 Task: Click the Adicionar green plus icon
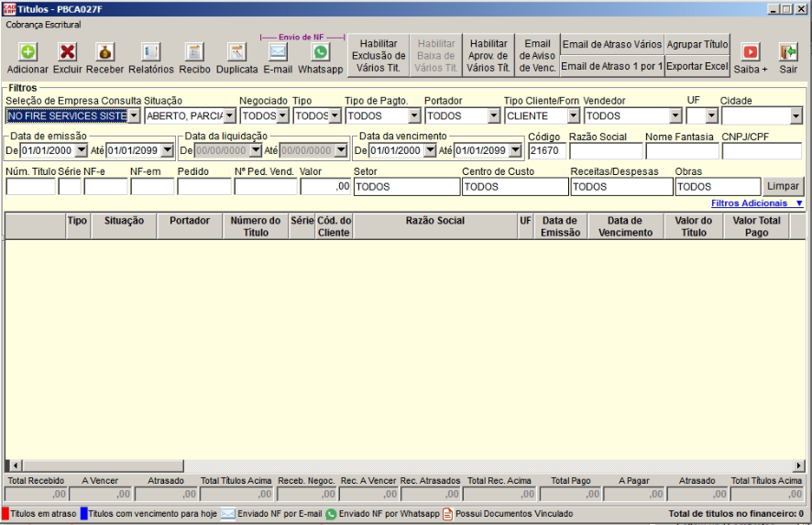(27, 52)
